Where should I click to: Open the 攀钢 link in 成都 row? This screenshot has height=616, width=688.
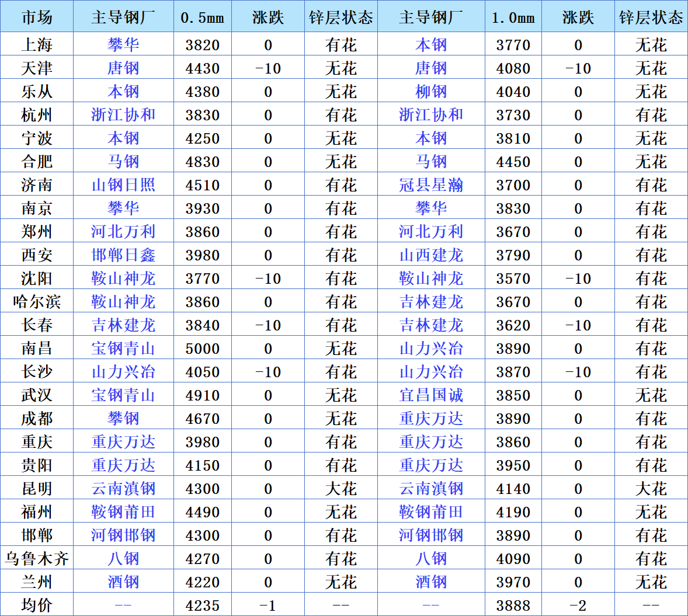123,418
